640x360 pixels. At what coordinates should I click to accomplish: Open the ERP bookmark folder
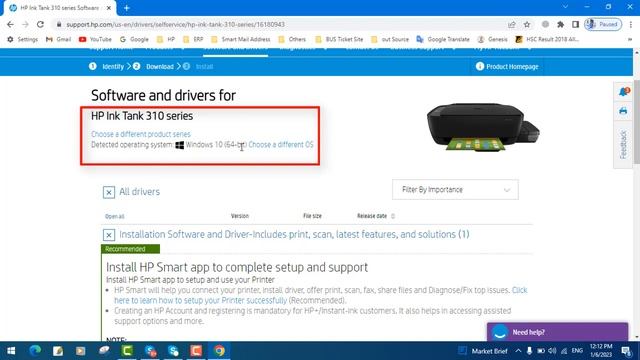pos(193,39)
